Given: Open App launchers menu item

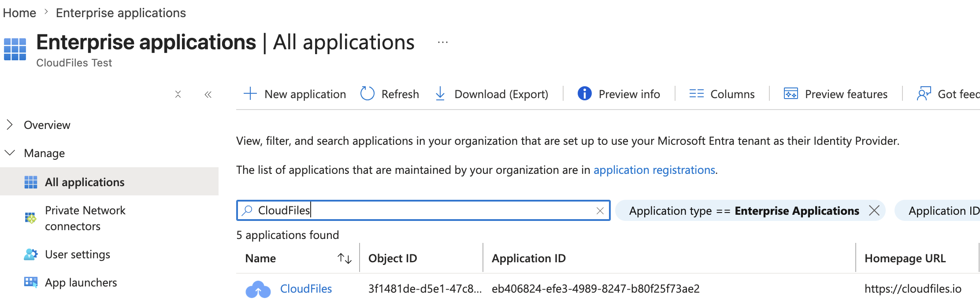Looking at the screenshot, I should (x=81, y=283).
